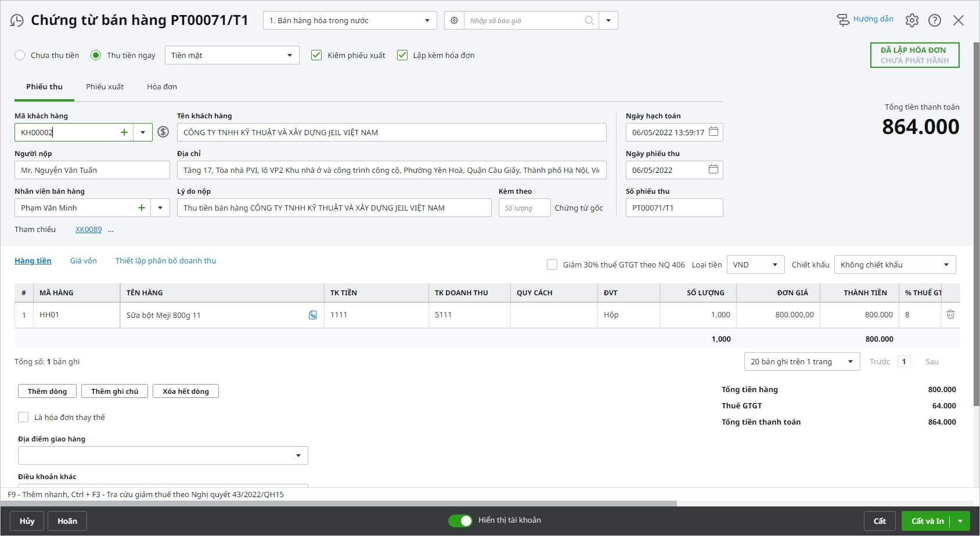
Task: Switch to the Phiếu xuất tab
Action: click(x=105, y=86)
